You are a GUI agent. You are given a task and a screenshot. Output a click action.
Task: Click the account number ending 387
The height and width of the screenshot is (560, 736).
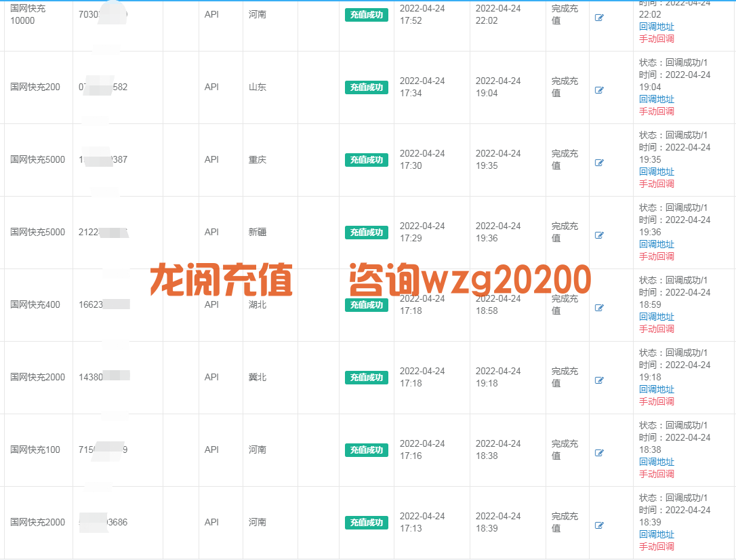click(x=103, y=159)
